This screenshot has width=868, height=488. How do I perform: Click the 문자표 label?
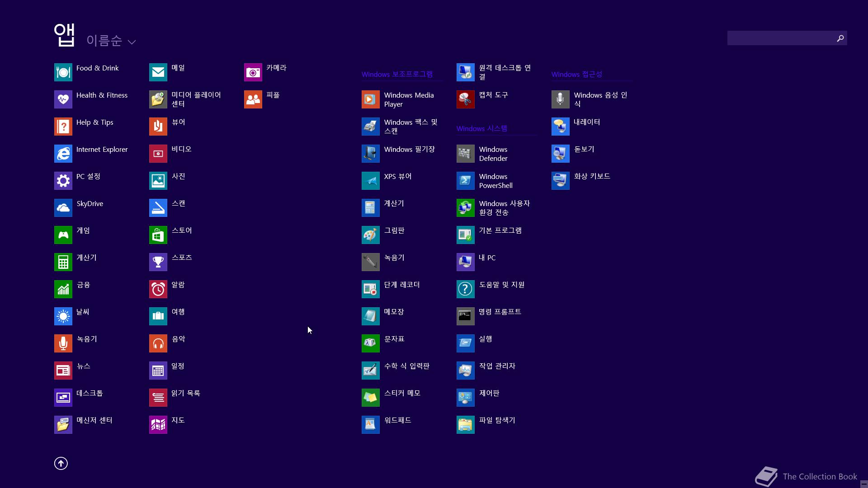click(x=394, y=339)
